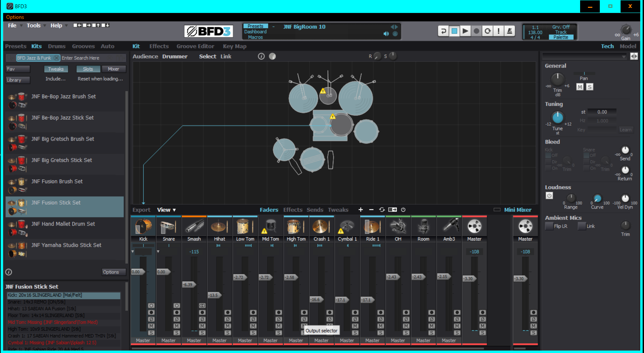644x353 pixels.
Task: Click the kit info circle icon
Action: (x=261, y=56)
